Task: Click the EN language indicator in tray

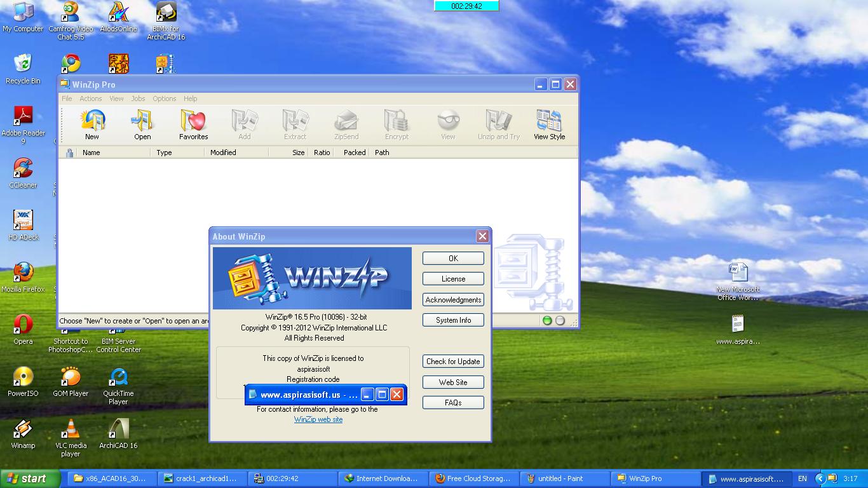Action: click(803, 478)
